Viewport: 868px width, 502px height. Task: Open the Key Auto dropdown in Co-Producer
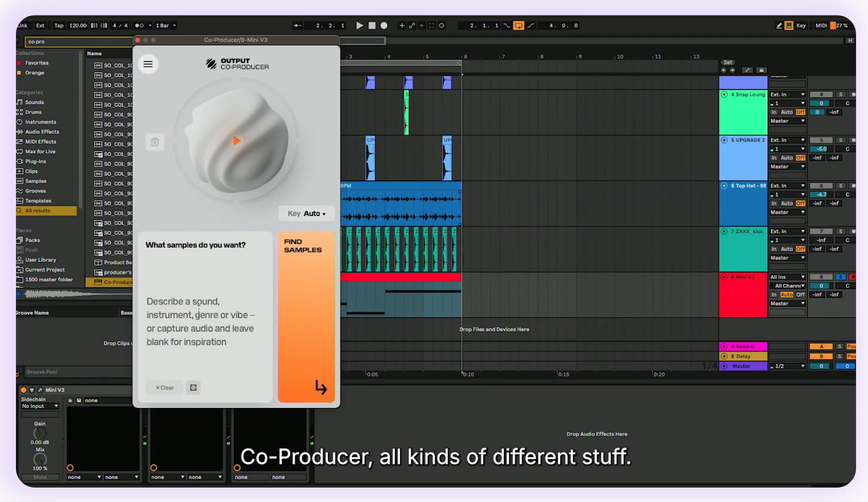coord(306,214)
